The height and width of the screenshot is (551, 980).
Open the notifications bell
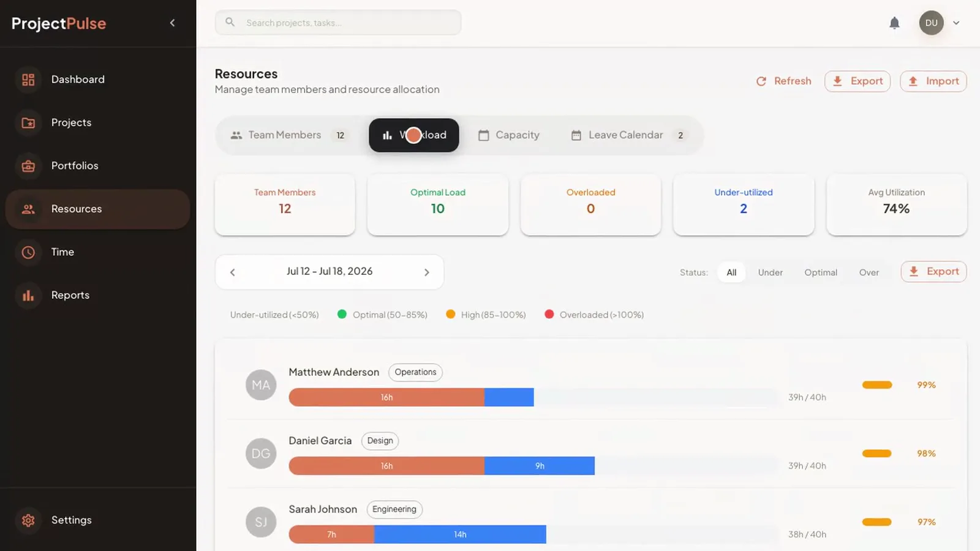click(x=894, y=23)
